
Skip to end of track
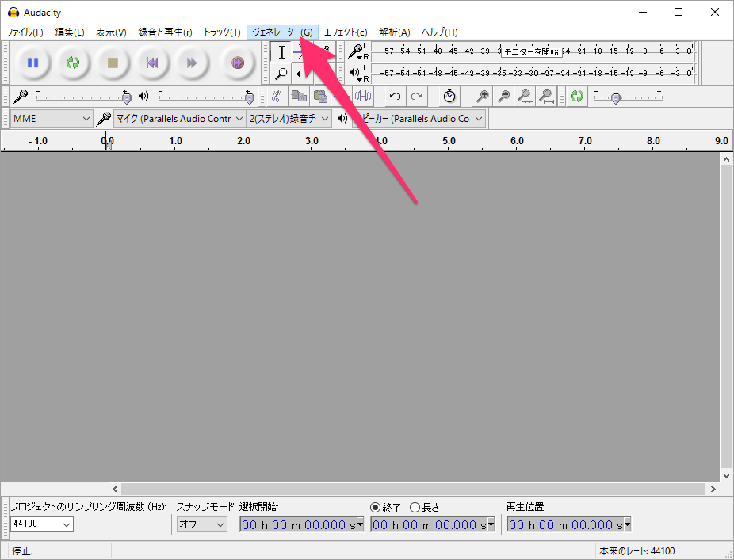[192, 63]
